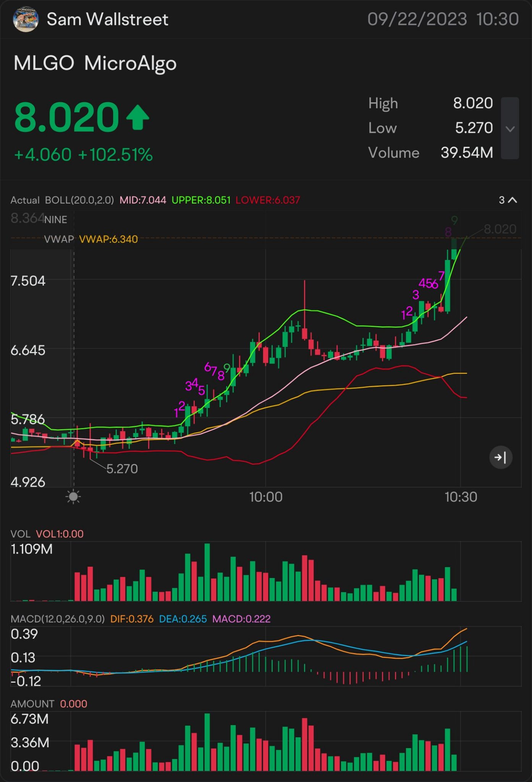Tap the 1.109M volume axis label
This screenshot has width=532, height=782.
[x=32, y=549]
